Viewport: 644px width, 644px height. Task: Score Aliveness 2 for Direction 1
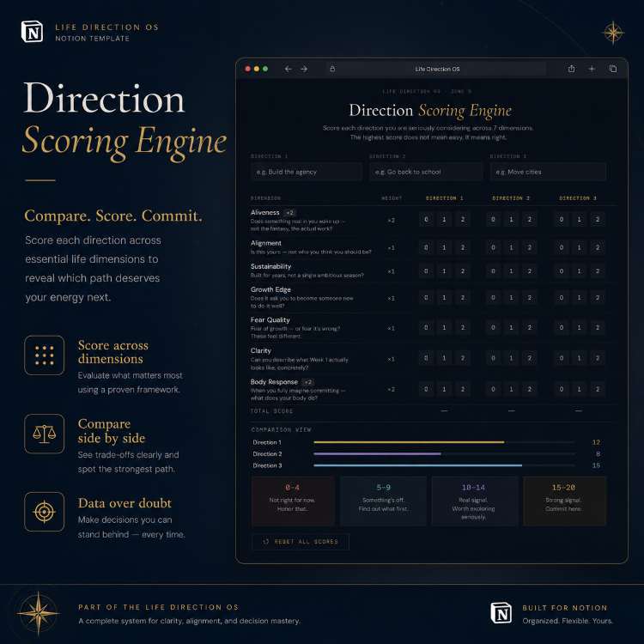463,219
